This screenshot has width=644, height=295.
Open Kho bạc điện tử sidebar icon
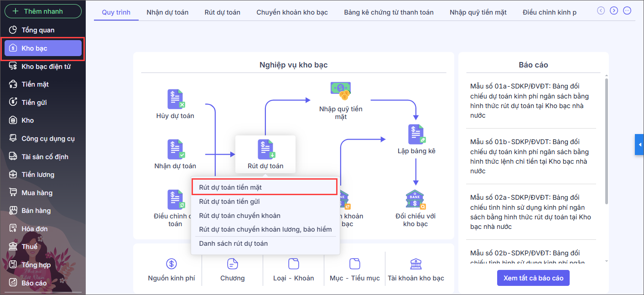(14, 67)
